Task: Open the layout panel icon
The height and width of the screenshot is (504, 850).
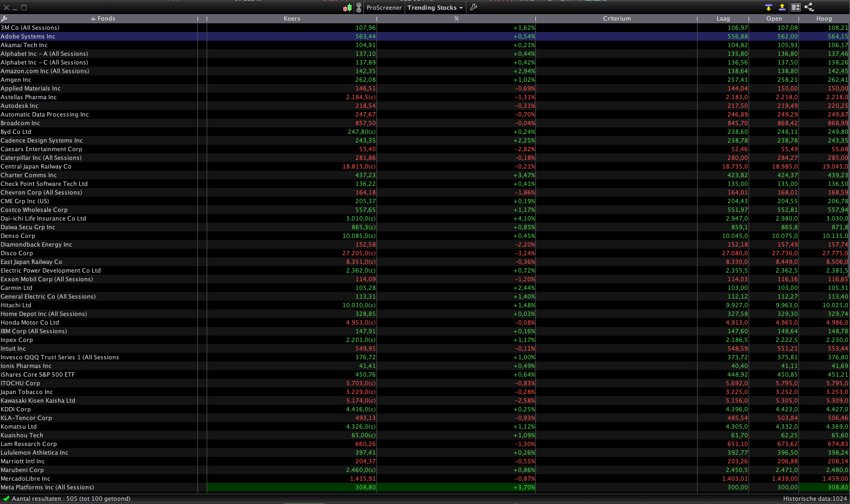Action: pos(796,7)
